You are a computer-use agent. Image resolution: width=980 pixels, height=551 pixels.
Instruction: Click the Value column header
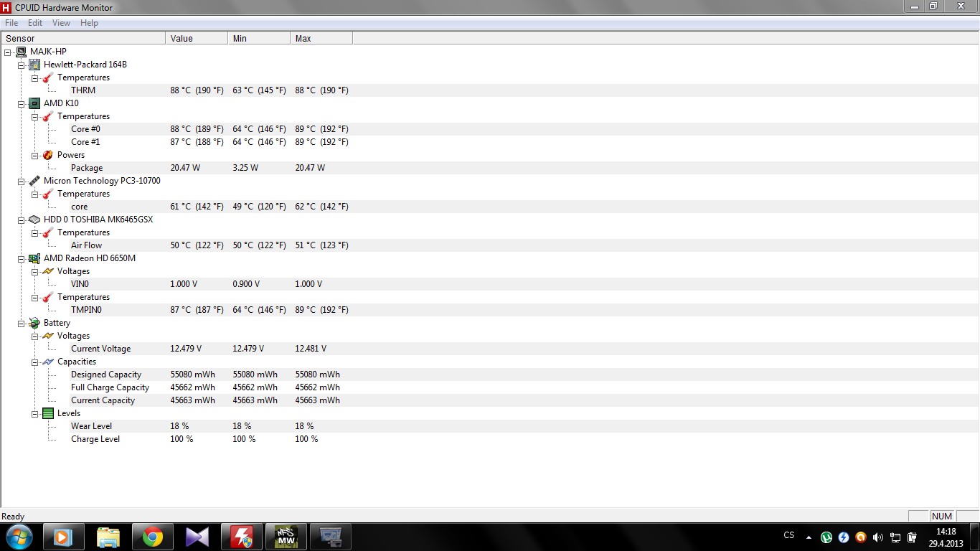pos(197,38)
